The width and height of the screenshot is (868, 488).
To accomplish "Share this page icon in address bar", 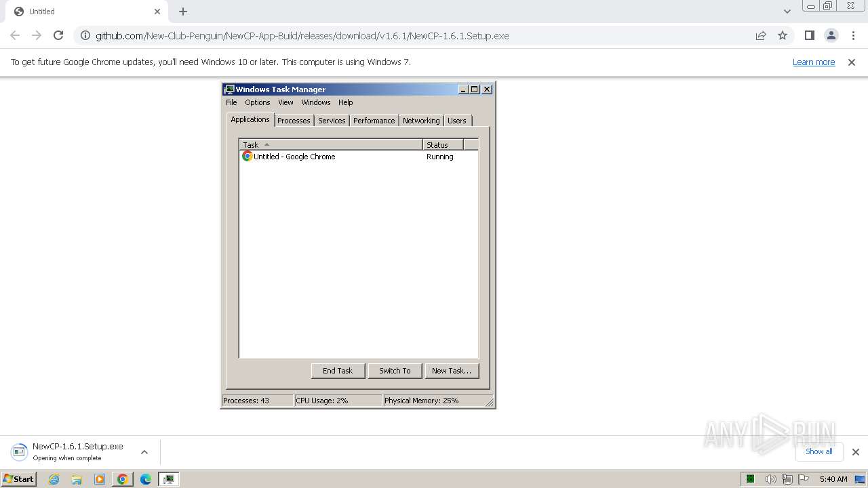I will click(x=761, y=35).
